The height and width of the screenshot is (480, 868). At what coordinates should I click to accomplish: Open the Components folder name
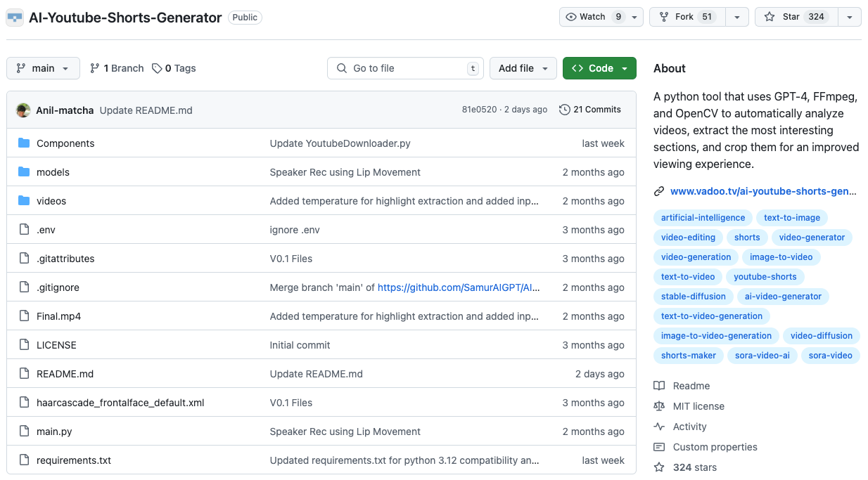tap(65, 143)
